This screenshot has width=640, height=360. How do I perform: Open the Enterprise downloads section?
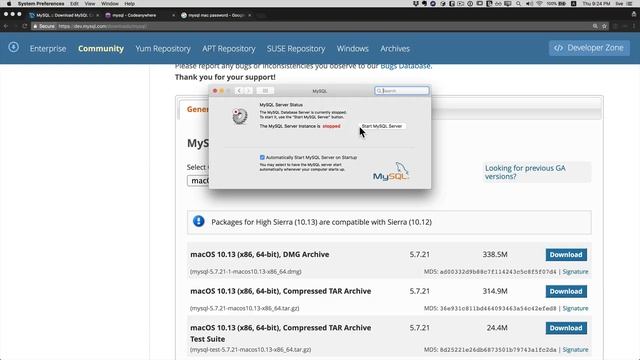[48, 49]
